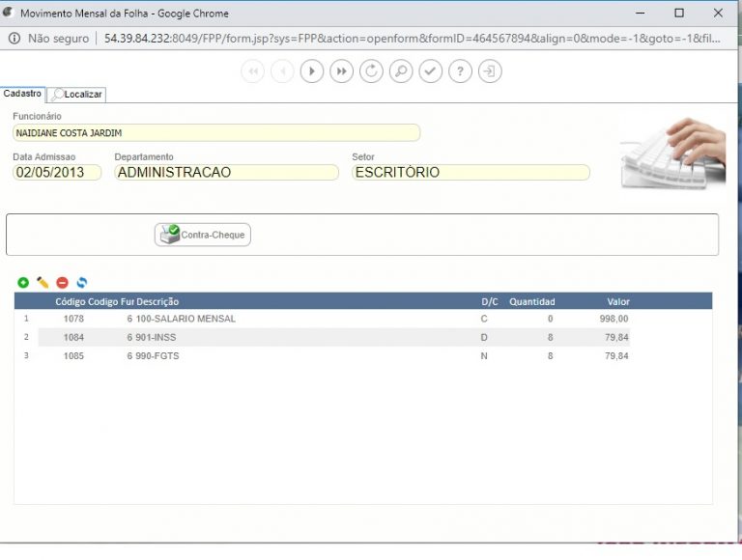Image resolution: width=742 pixels, height=560 pixels.
Task: Click the Funcionário name field
Action: point(216,132)
